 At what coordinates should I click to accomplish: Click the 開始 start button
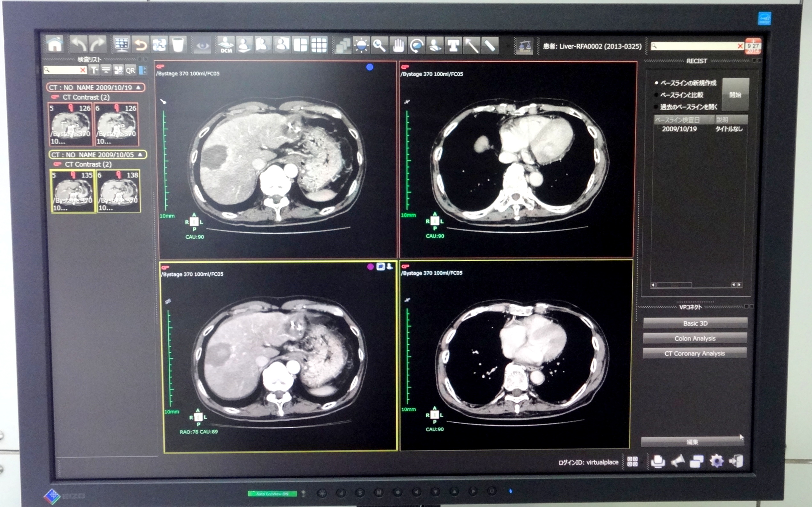(x=735, y=95)
